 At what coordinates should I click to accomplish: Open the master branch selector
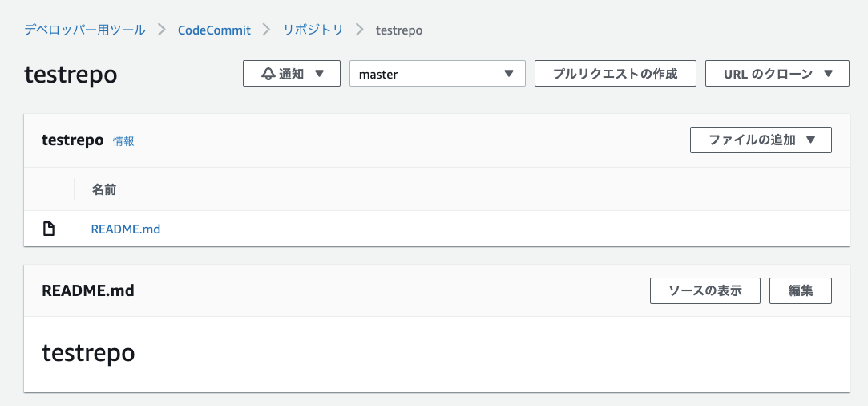[438, 74]
